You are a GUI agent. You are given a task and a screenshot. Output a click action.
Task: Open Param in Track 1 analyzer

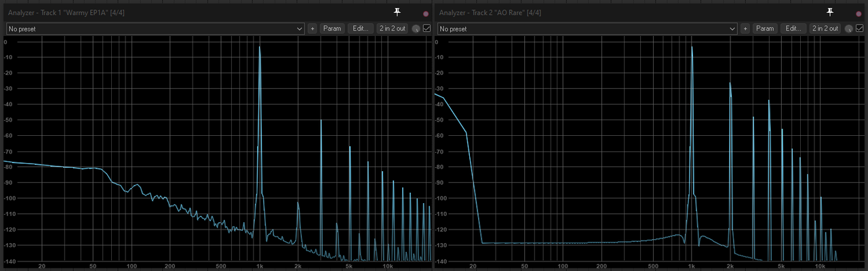pos(332,29)
